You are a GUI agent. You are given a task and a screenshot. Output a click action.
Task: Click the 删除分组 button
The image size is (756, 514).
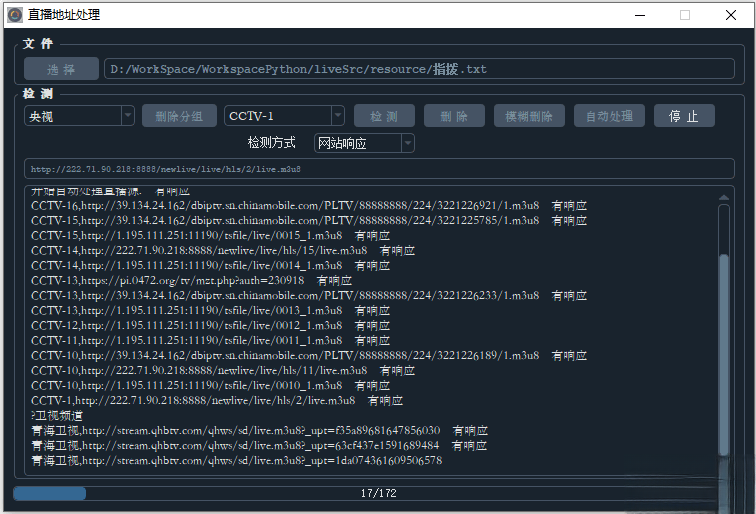tap(179, 116)
